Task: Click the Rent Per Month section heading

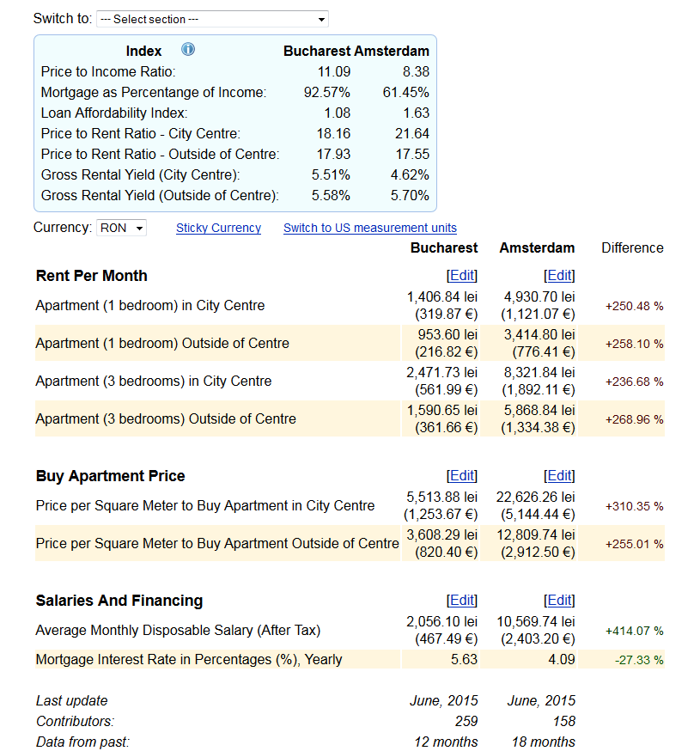Action: pyautogui.click(x=91, y=276)
